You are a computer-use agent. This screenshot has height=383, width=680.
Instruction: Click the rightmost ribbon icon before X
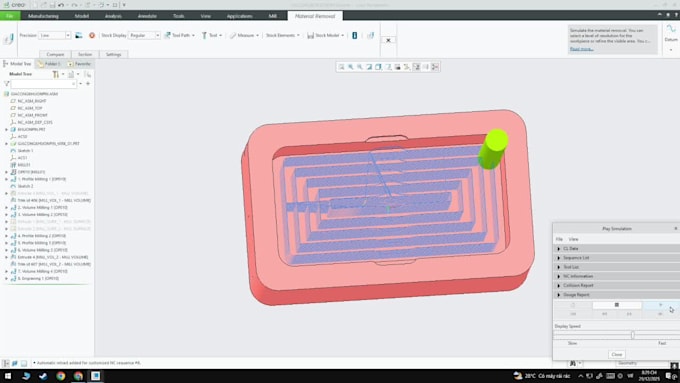tap(370, 35)
